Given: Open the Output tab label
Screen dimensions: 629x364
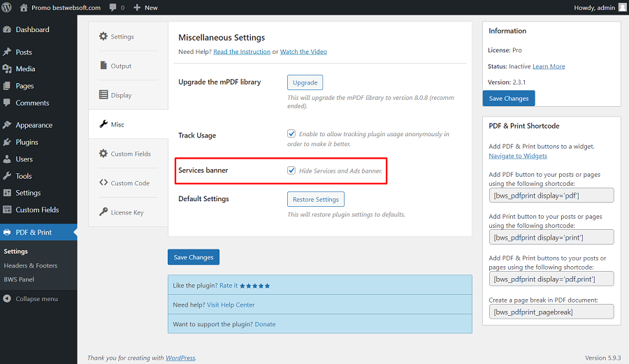Looking at the screenshot, I should point(121,66).
